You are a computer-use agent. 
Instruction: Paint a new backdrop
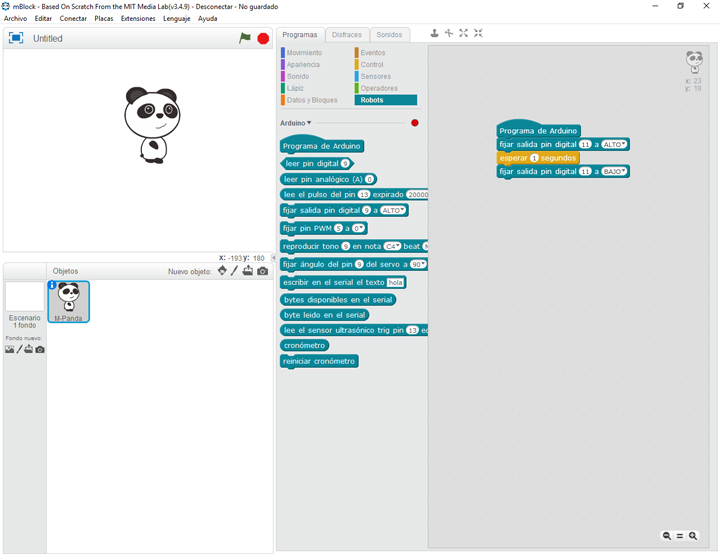pyautogui.click(x=19, y=349)
